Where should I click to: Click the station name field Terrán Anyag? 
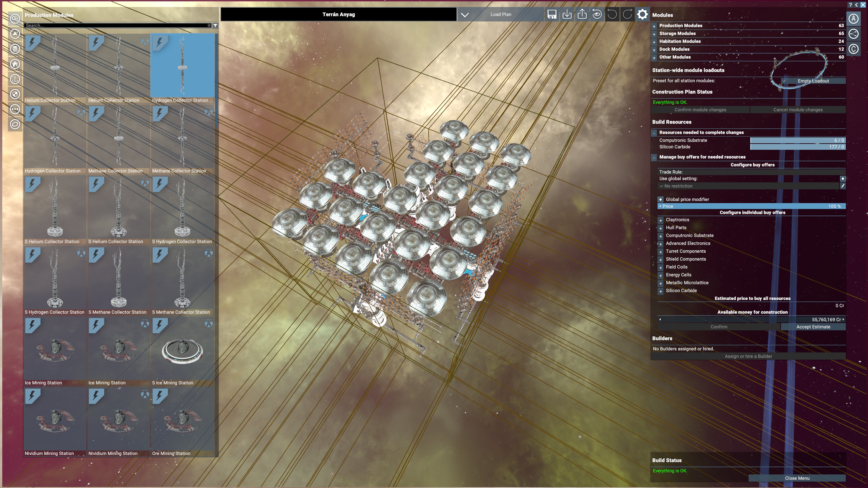coord(339,14)
